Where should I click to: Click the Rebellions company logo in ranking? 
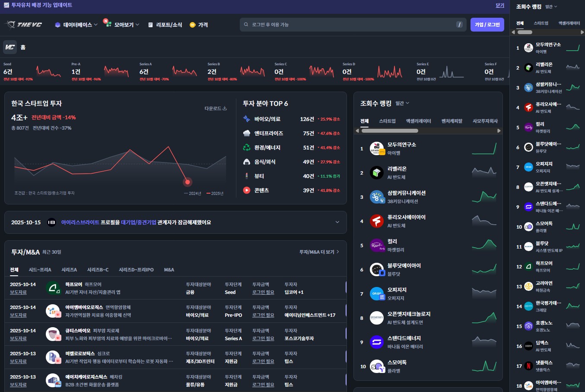coord(377,173)
